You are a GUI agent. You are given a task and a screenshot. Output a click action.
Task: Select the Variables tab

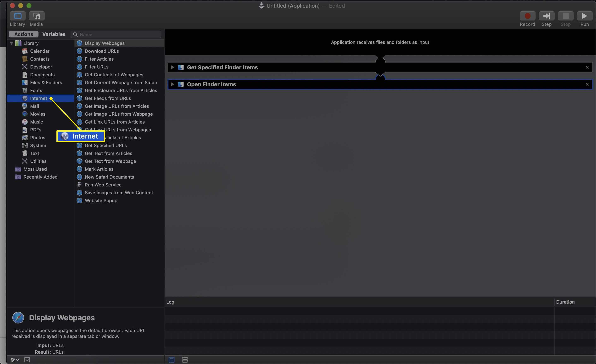pos(54,34)
